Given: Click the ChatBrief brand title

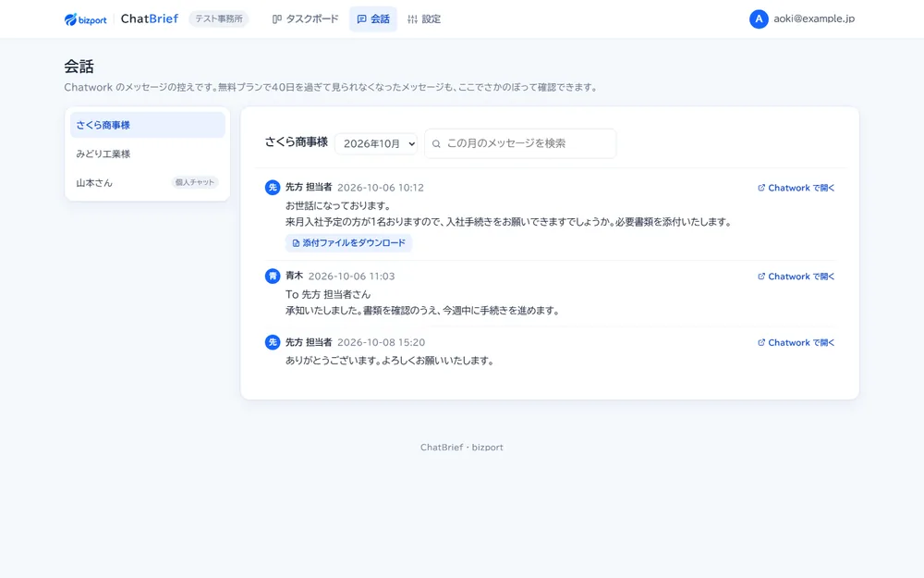Looking at the screenshot, I should 149,18.
